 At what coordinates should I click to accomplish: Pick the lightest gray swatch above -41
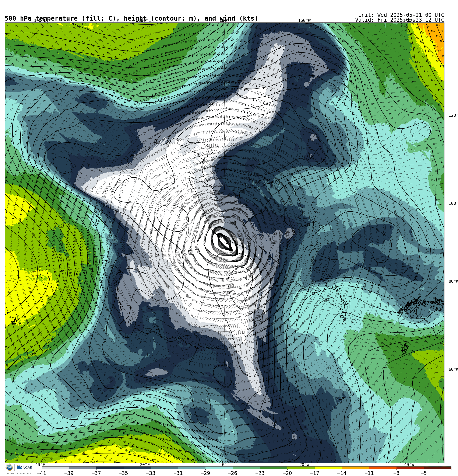click(x=55, y=468)
